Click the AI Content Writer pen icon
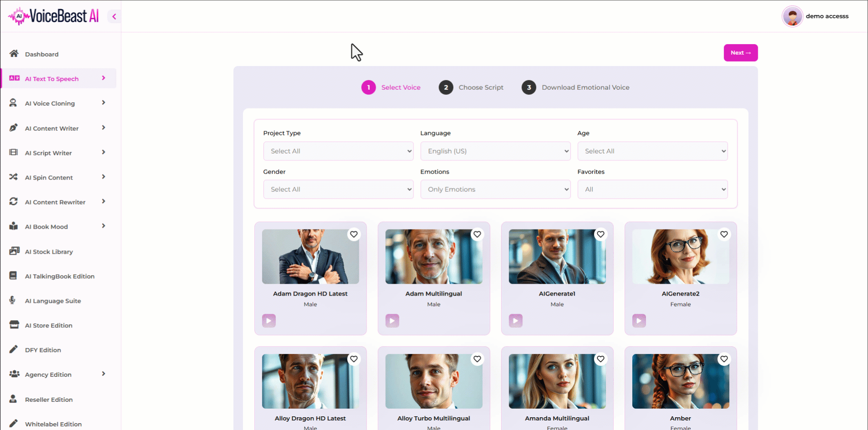Screen dimensions: 868x430 [x=14, y=128]
